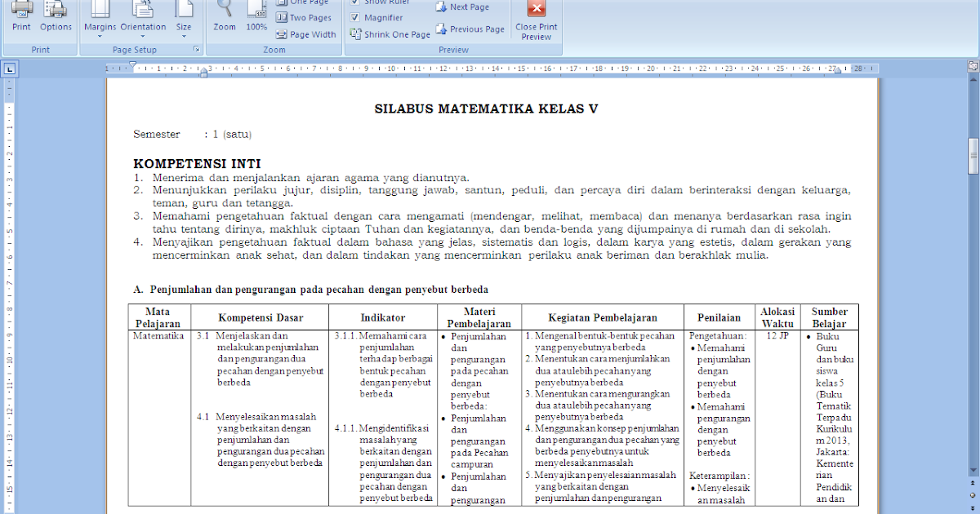Disable the Magnifier option
Screen dimensions: 980x514
coord(356,17)
